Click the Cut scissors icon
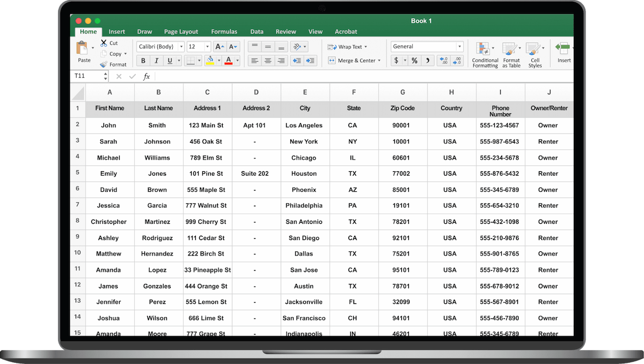 point(104,43)
